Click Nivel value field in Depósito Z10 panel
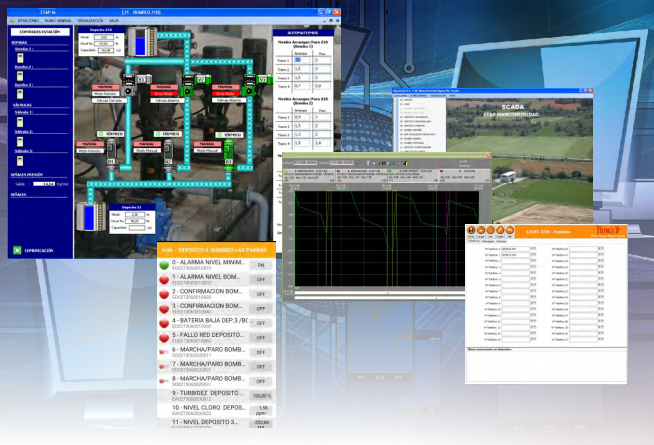The width and height of the screenshot is (654, 445). [x=103, y=37]
